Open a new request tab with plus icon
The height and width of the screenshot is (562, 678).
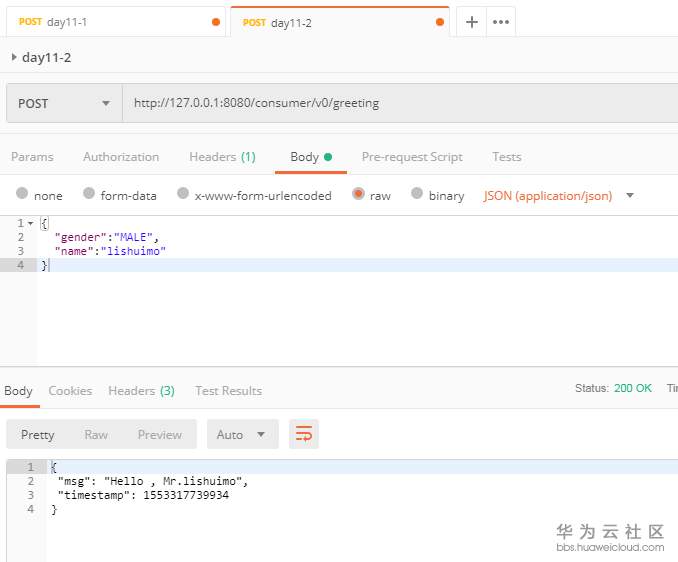(x=472, y=22)
